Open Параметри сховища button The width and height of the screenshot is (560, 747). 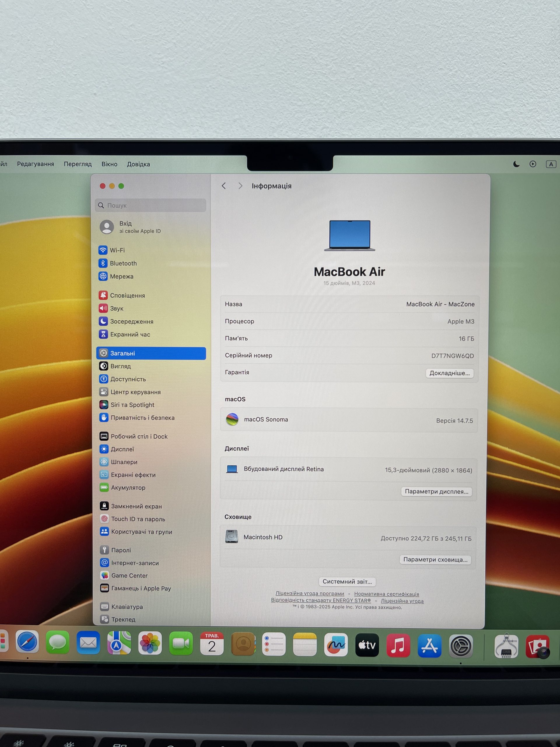435,560
